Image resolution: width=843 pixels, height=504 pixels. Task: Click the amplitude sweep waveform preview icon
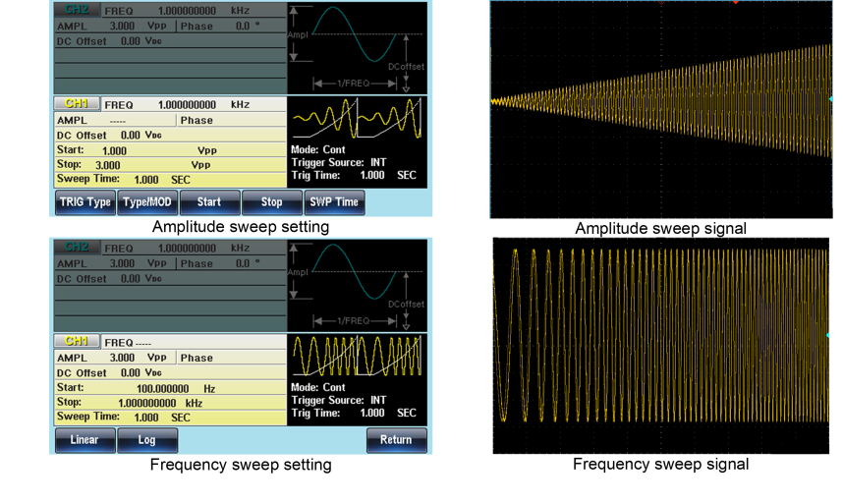pos(358,119)
